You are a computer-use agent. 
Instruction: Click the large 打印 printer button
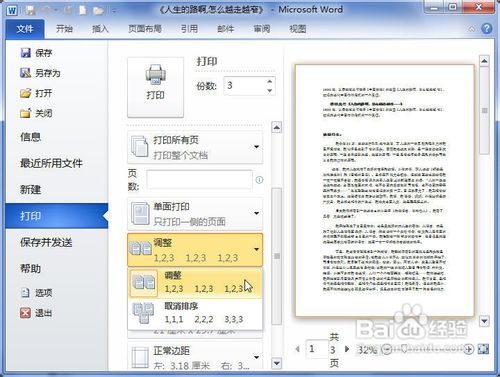(x=155, y=87)
